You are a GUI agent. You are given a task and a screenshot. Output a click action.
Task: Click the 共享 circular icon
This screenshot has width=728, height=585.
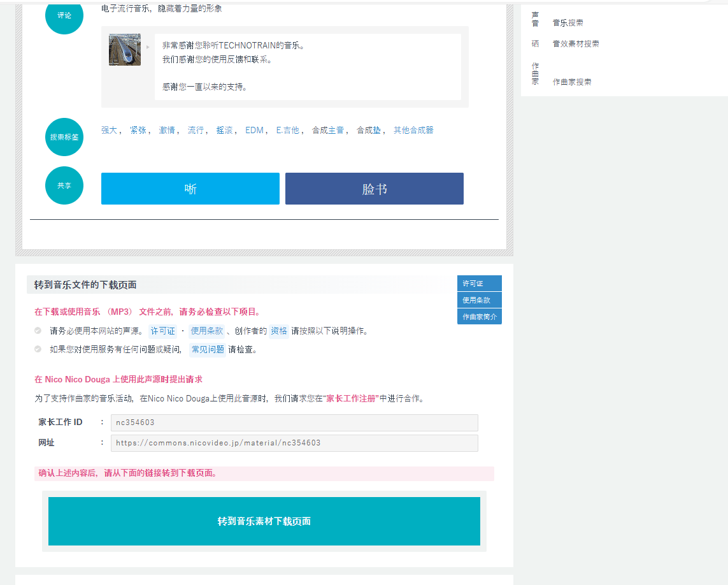64,185
